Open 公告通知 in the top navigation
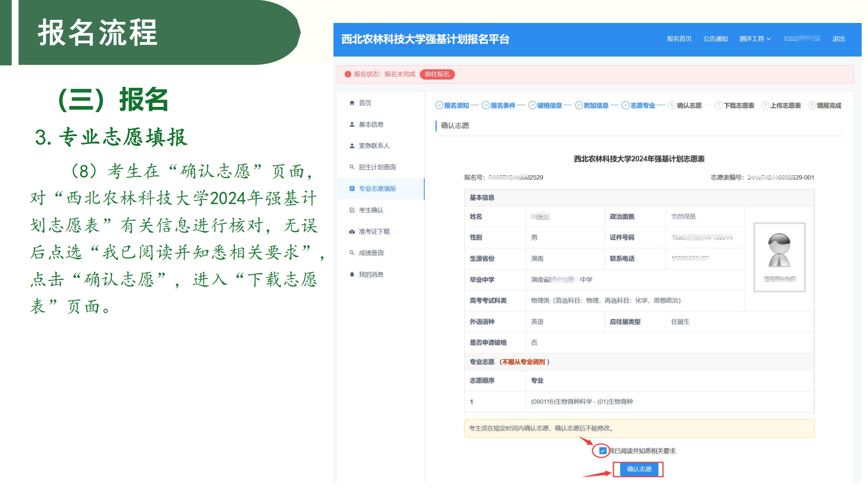Screen dimensions: 868x488 (715, 39)
